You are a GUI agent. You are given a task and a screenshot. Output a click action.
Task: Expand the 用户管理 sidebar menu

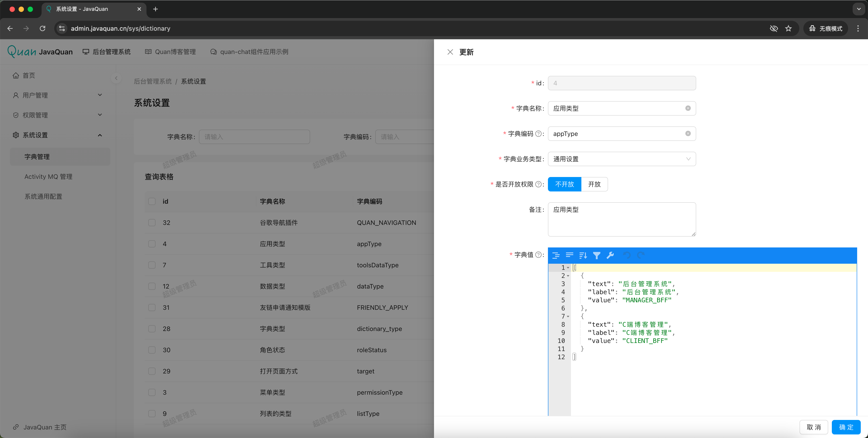(x=57, y=95)
